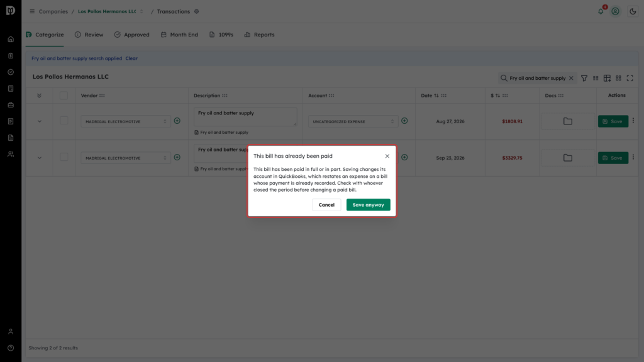Screen dimensions: 644x362
Task: Add new vendor plus icon in the first row
Action: click(177, 121)
